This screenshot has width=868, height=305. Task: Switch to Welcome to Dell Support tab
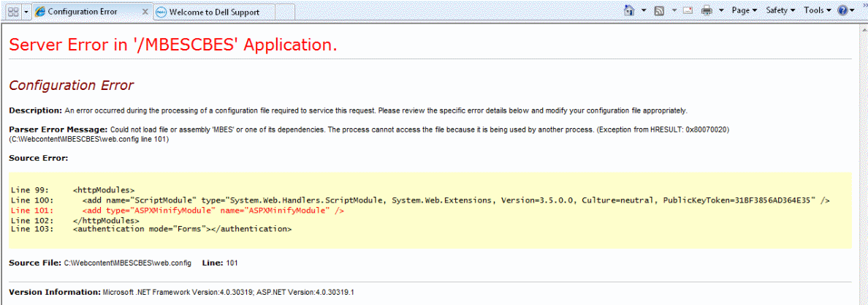[213, 12]
